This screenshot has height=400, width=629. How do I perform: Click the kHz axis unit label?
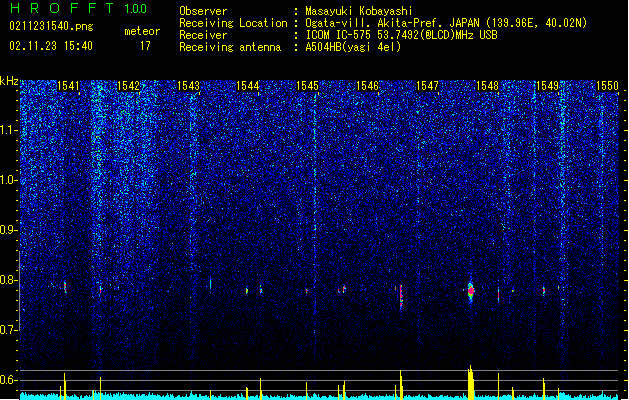9,81
